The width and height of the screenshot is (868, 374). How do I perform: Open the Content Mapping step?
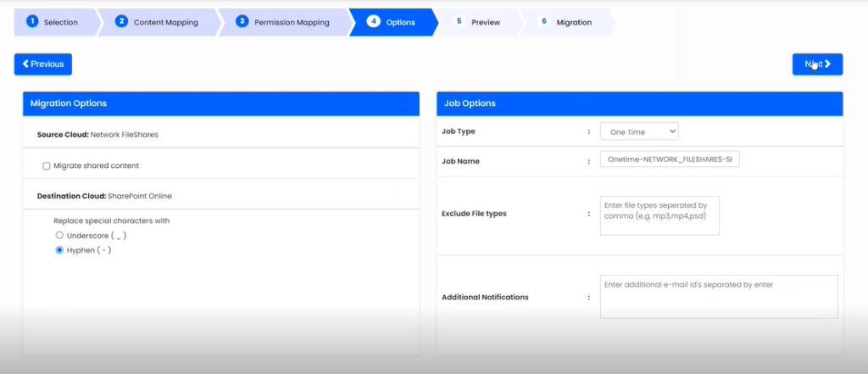[x=158, y=23]
